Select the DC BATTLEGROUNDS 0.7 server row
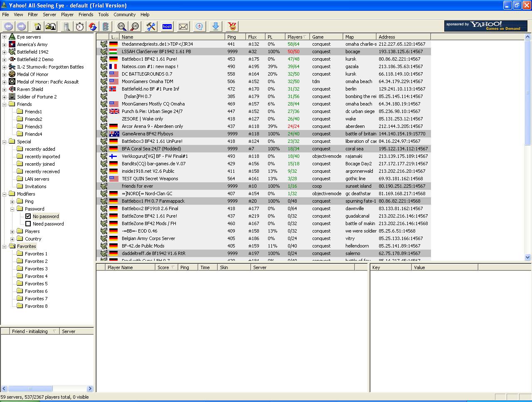 pyautogui.click(x=264, y=74)
